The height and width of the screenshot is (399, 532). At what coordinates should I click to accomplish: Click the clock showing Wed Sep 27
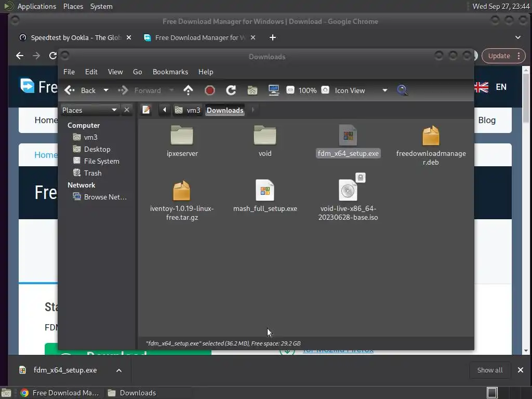(x=501, y=6)
